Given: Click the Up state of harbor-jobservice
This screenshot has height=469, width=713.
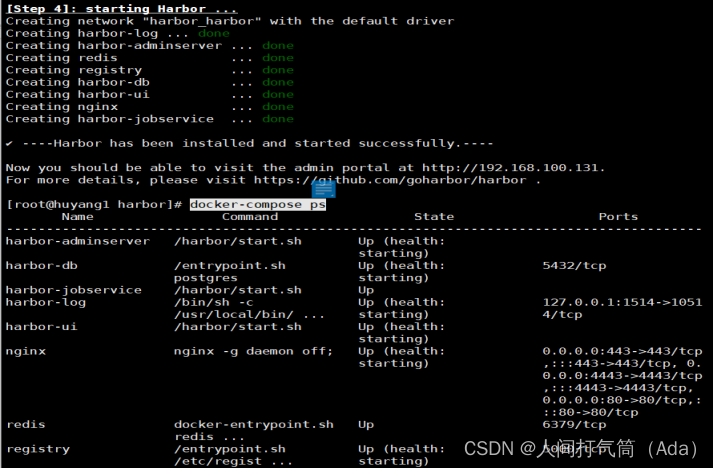Looking at the screenshot, I should (366, 290).
